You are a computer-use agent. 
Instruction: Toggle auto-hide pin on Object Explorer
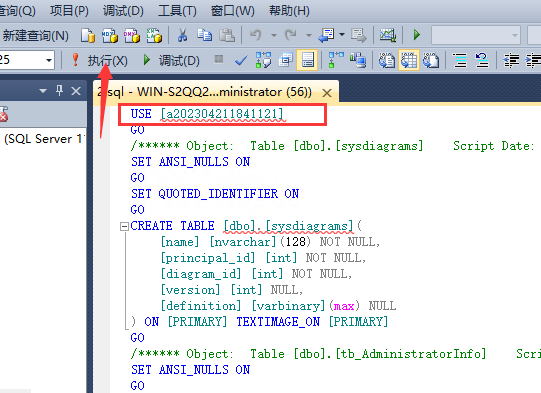click(x=59, y=91)
